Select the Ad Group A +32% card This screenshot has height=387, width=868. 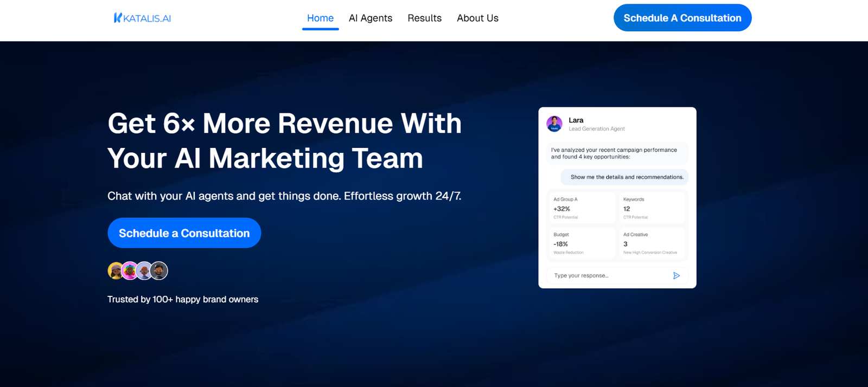(x=581, y=208)
